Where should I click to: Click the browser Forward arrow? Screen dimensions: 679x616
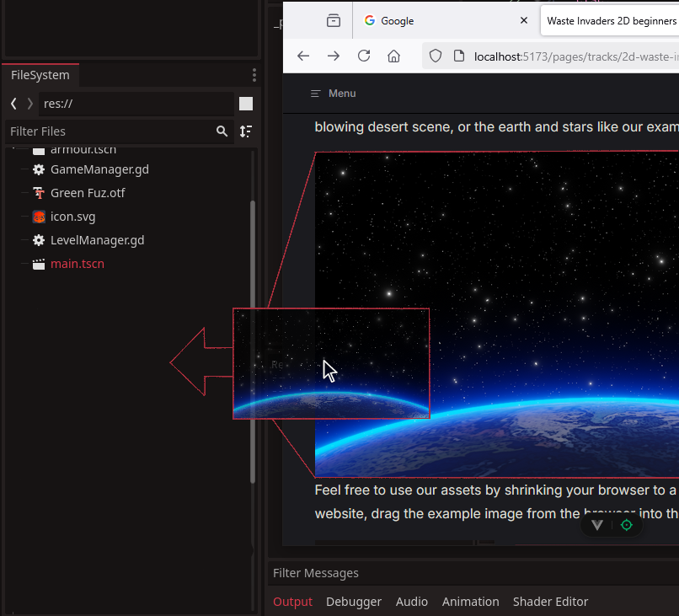pyautogui.click(x=334, y=56)
